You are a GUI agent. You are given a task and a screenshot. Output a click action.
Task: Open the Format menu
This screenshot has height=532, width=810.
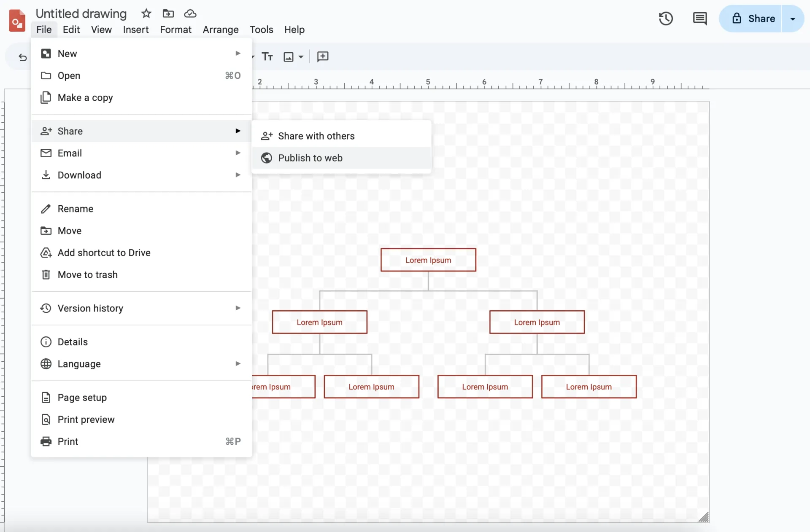pyautogui.click(x=175, y=30)
